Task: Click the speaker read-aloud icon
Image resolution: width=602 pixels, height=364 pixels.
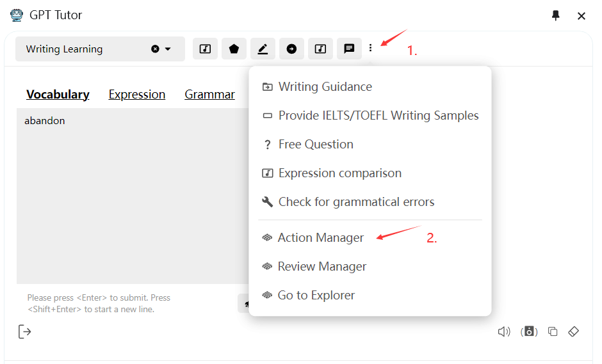Action: 504,331
